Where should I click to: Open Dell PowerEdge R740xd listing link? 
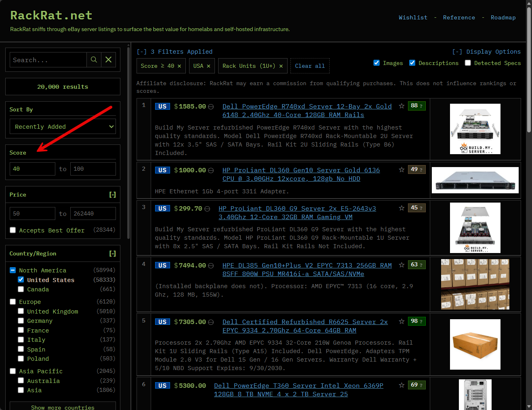coord(307,111)
